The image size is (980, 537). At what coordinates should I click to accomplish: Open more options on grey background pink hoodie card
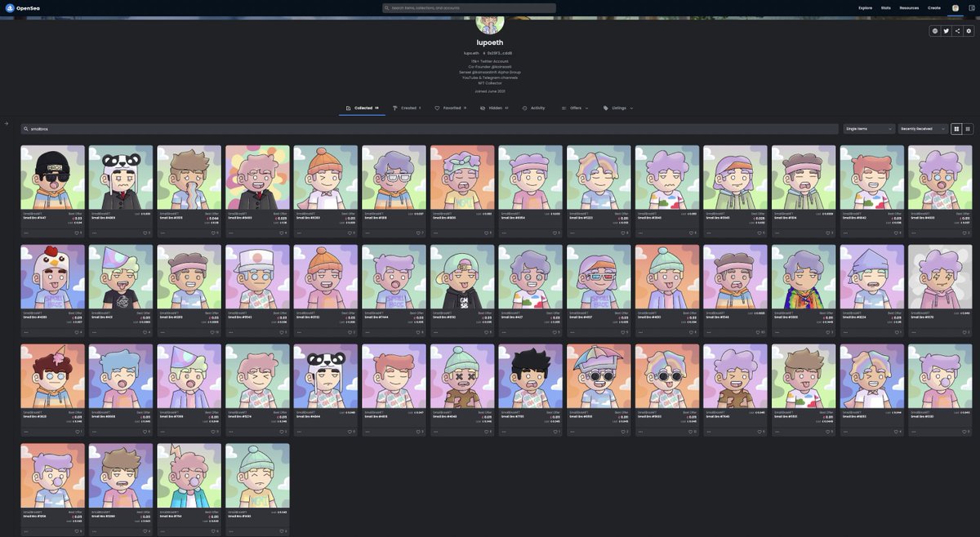[913, 332]
